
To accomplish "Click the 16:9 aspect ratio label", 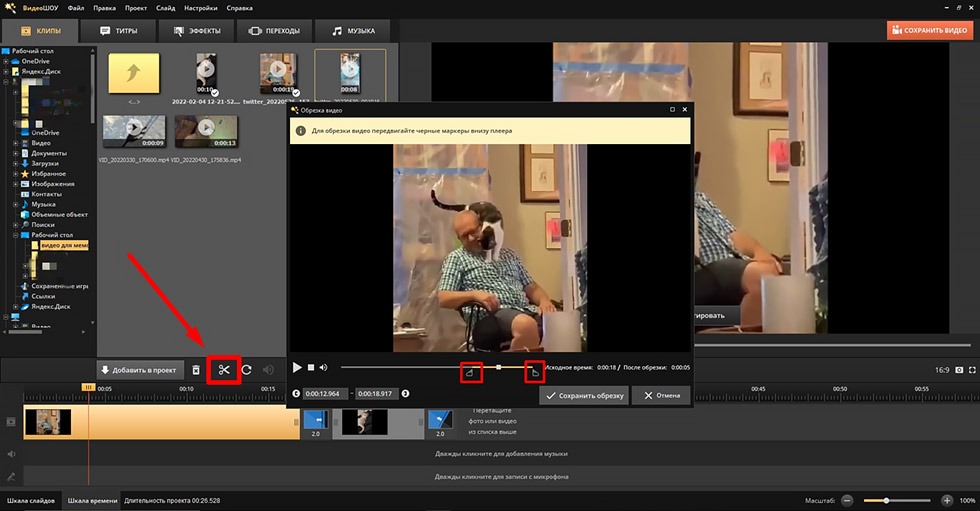I will pyautogui.click(x=942, y=370).
